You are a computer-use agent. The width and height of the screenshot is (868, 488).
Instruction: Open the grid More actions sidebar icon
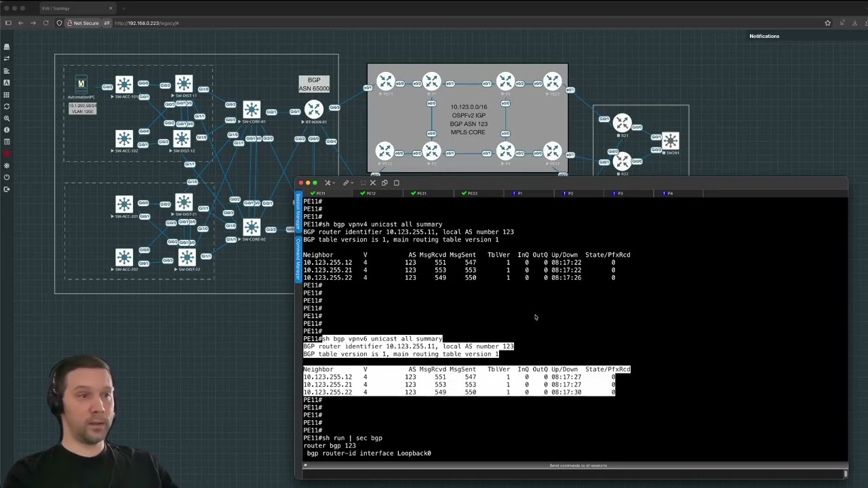click(7, 94)
